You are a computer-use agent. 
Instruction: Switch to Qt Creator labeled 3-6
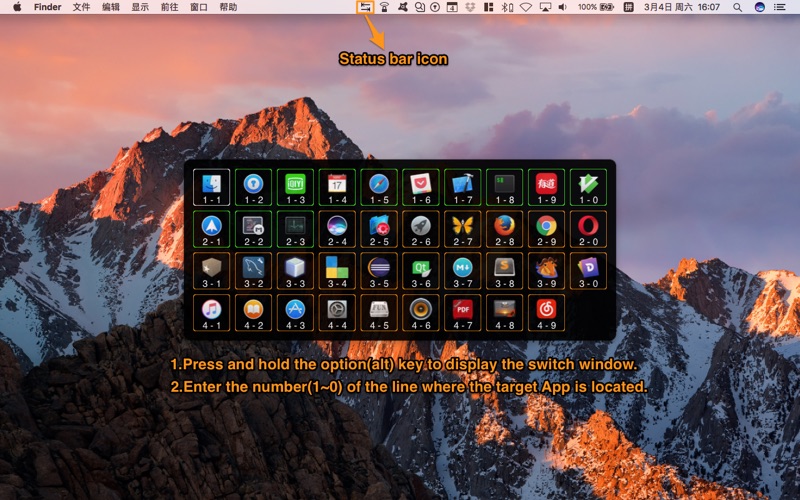coord(420,271)
